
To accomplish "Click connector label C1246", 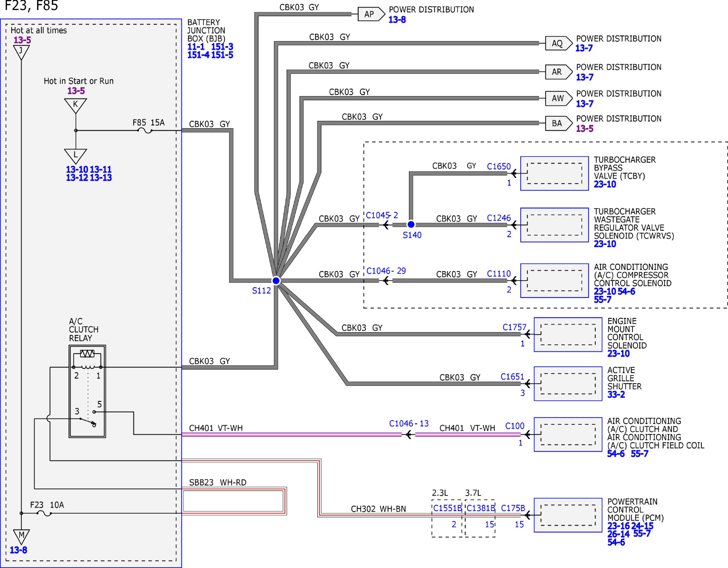I will pyautogui.click(x=499, y=218).
